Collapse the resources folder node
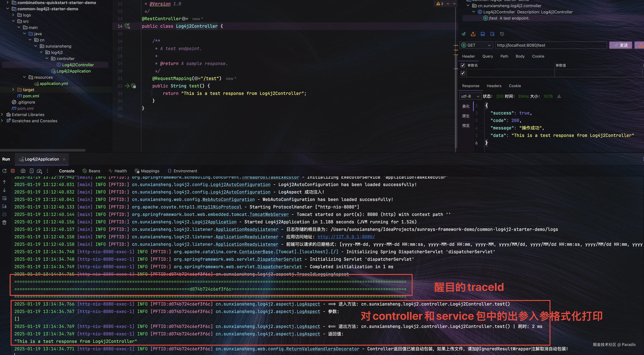This screenshot has height=355, width=644. (24, 77)
